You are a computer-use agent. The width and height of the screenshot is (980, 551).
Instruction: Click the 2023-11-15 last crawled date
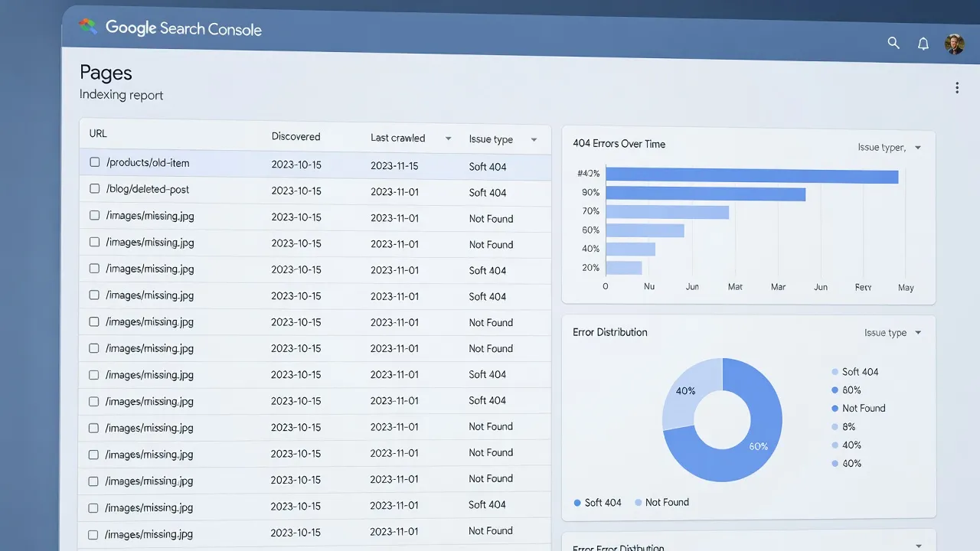point(394,165)
